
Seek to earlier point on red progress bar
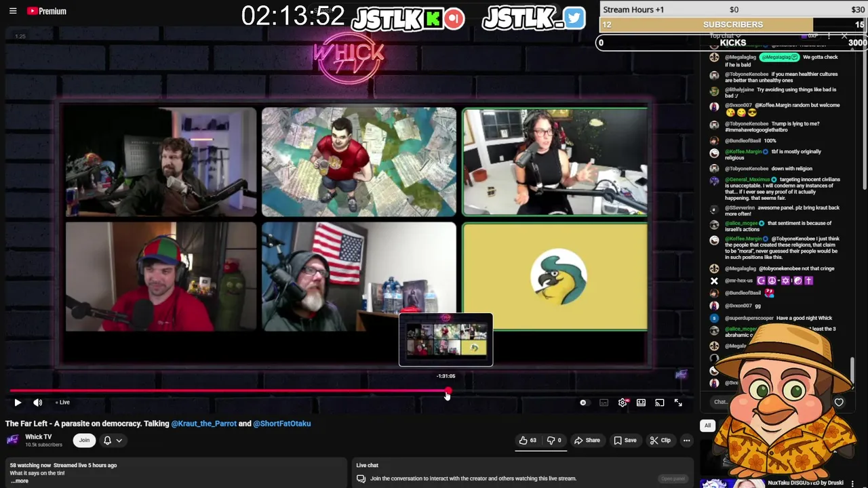pyautogui.click(x=228, y=392)
